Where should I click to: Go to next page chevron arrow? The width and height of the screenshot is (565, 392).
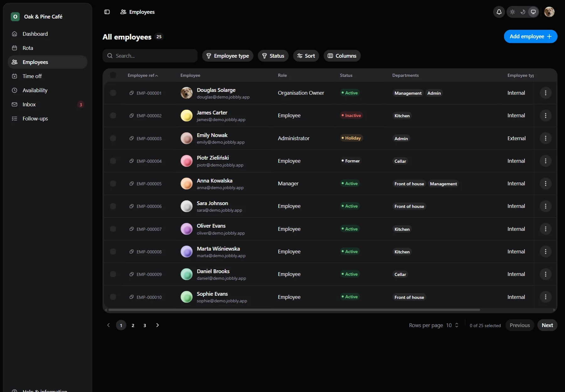point(158,325)
